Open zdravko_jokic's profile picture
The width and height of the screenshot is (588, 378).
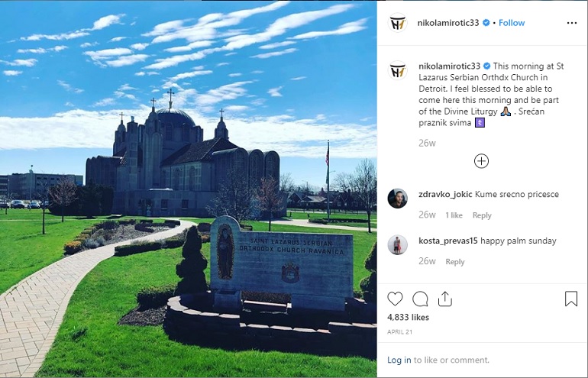coord(398,199)
